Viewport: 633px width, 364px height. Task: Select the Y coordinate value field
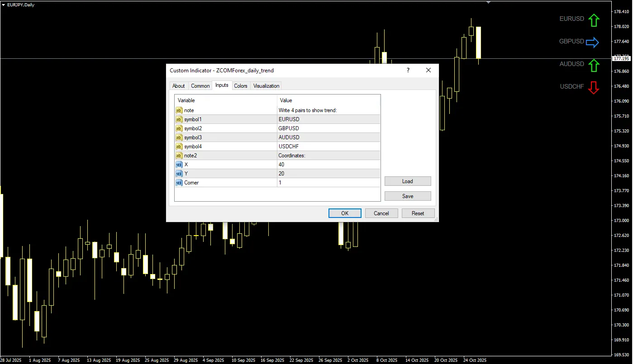(328, 174)
